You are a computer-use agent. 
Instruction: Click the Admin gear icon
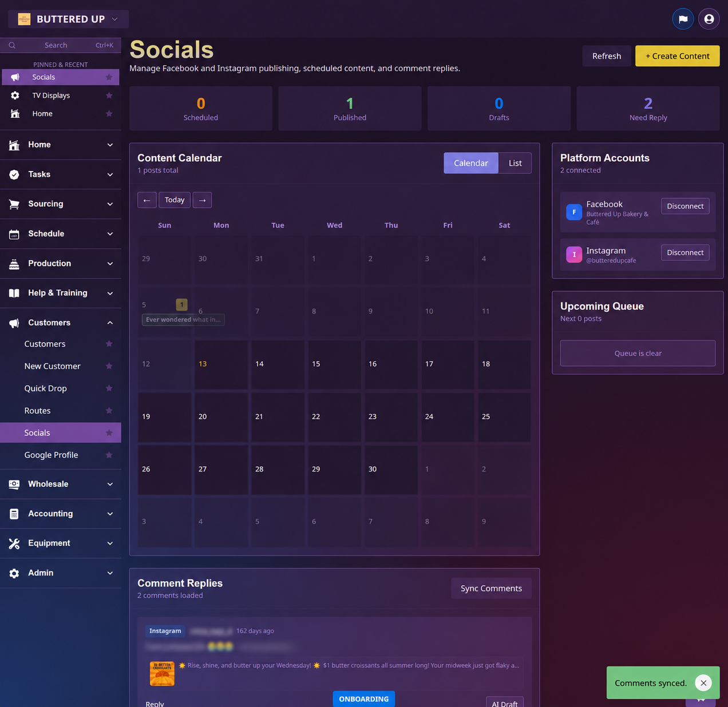14,573
